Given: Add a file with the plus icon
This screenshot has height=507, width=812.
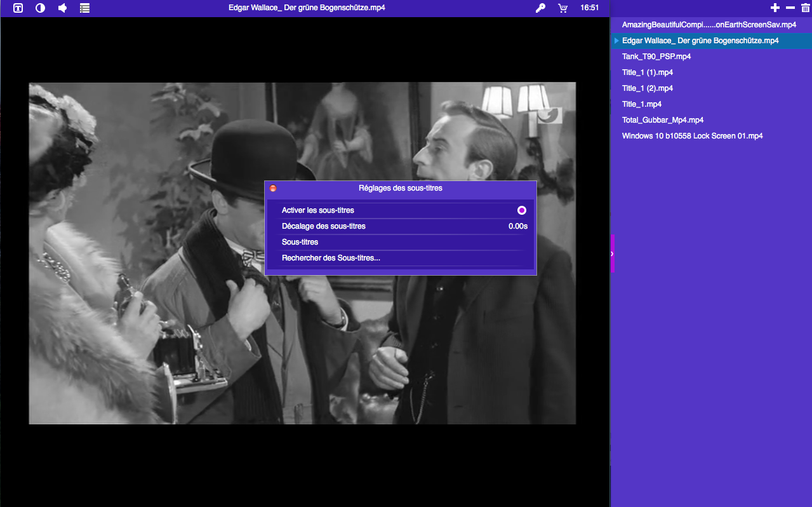Looking at the screenshot, I should click(775, 8).
